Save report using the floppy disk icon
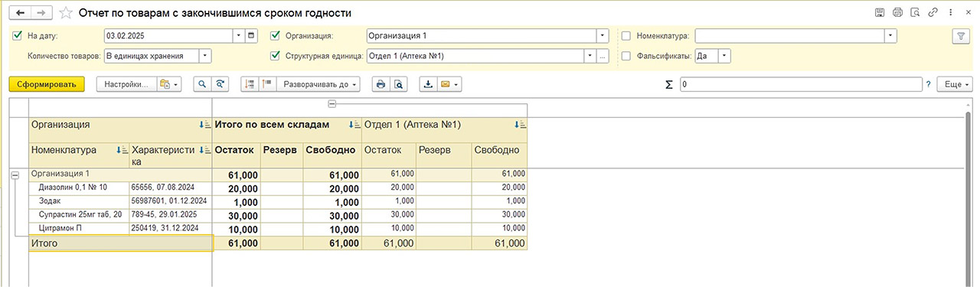 coord(880,13)
